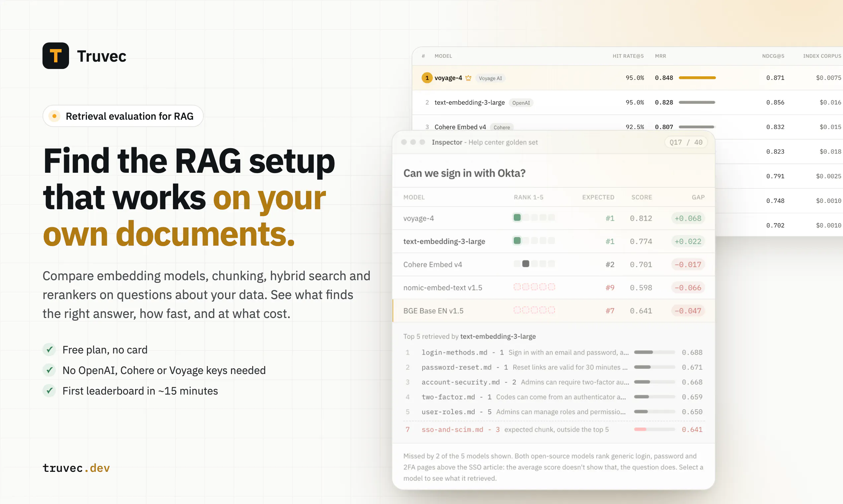Screen dimensions: 843x504
Task: Click the INDEX CORPUS column header
Action: [822, 56]
